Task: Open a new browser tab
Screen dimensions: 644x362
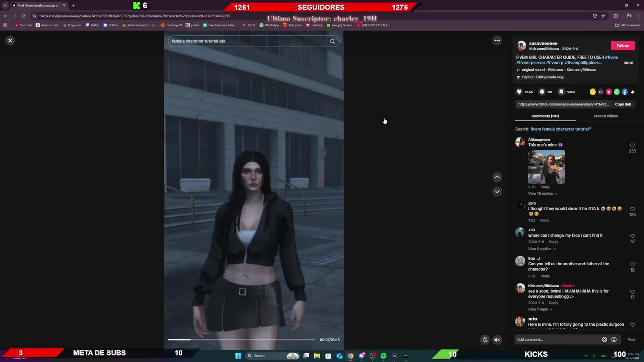Action: (x=73, y=5)
